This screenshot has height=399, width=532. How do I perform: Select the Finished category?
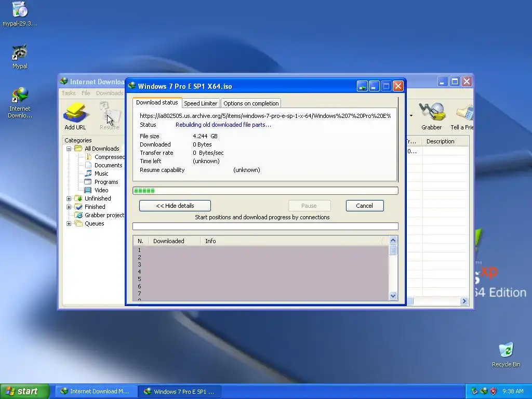tap(90, 207)
